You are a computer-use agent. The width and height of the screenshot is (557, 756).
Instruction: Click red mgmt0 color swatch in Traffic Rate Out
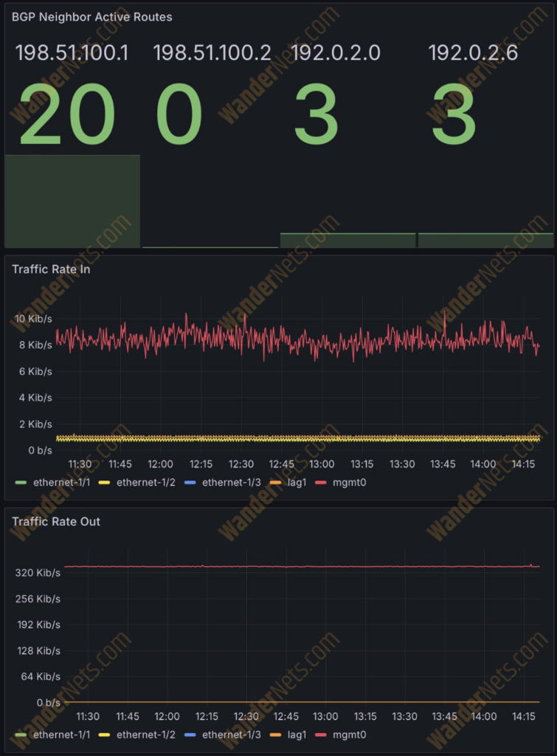322,735
